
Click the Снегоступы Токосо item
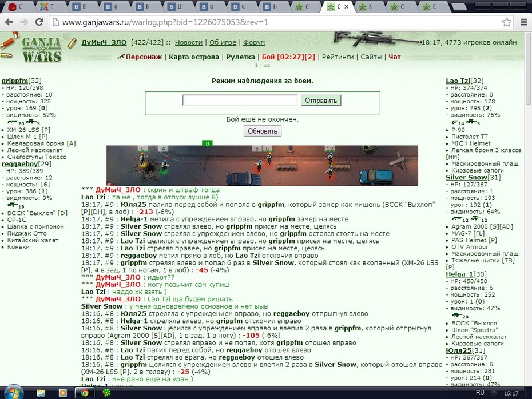[37, 157]
